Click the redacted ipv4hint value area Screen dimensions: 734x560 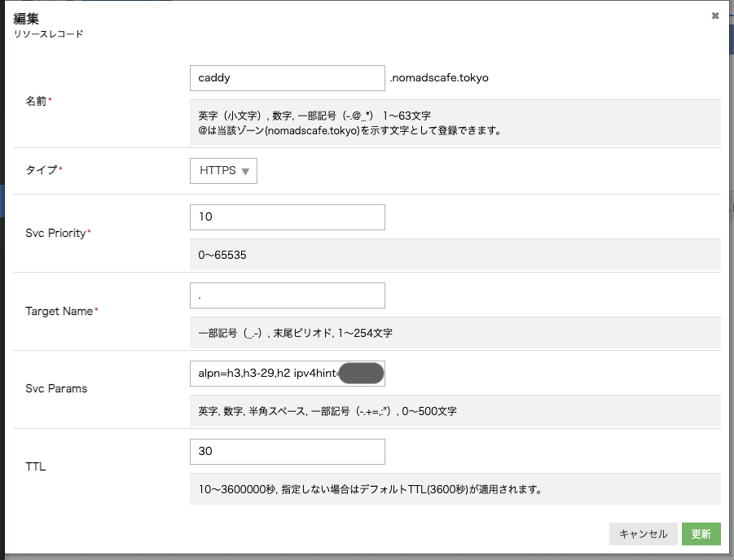coord(359,373)
